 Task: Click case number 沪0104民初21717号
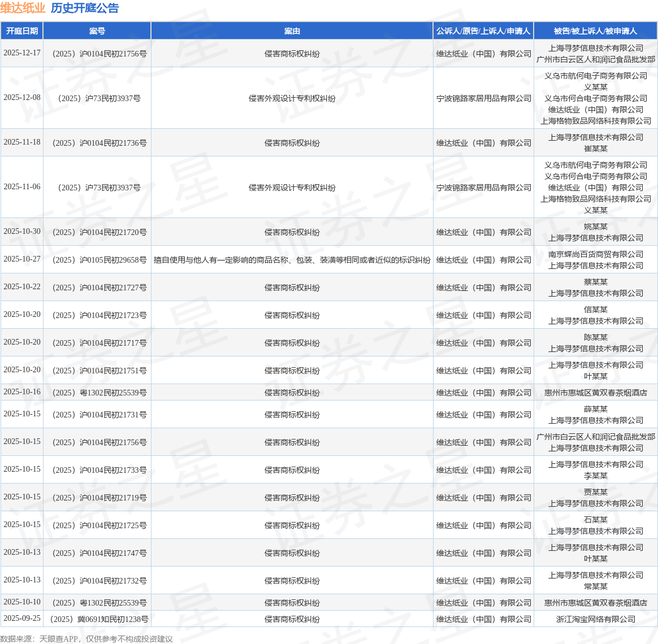[99, 343]
